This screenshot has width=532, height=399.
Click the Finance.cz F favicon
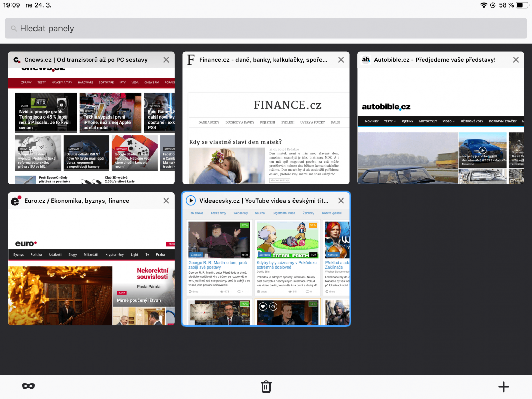tap(191, 60)
